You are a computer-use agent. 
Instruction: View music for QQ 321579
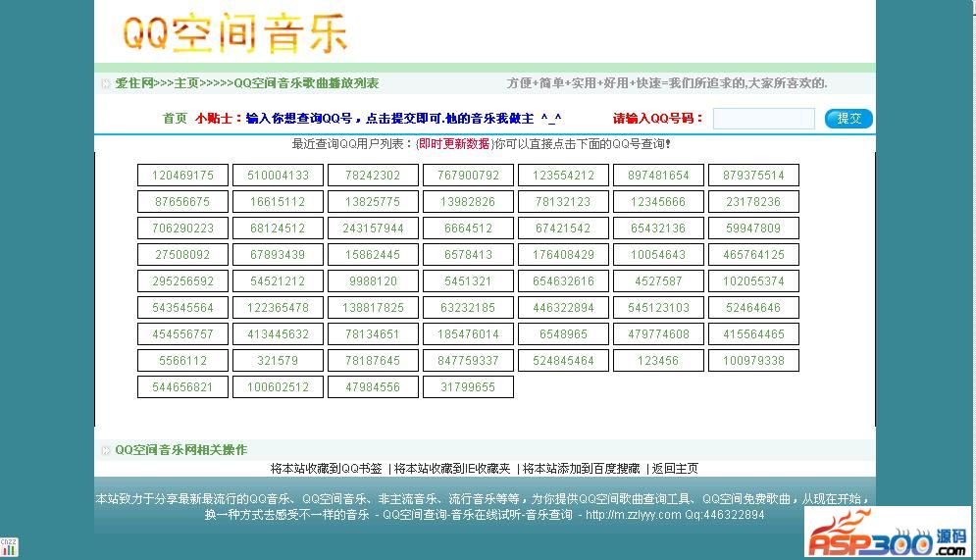(x=279, y=361)
